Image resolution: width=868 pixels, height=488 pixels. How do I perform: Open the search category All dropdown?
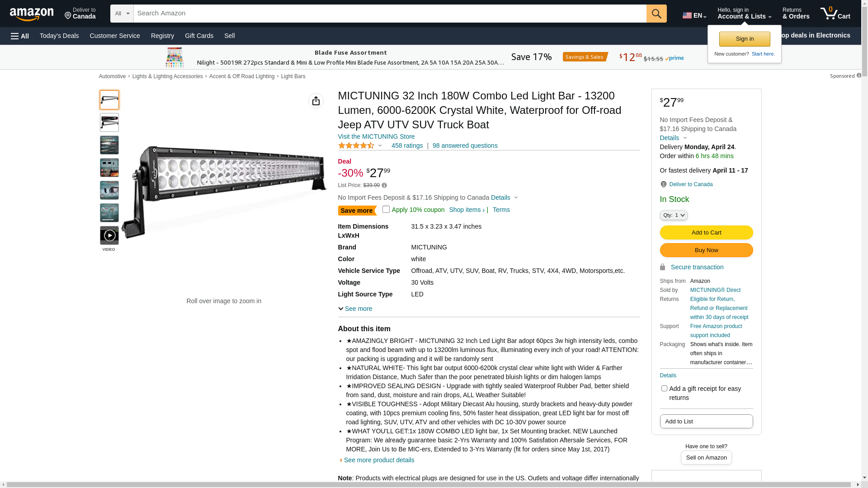click(122, 14)
